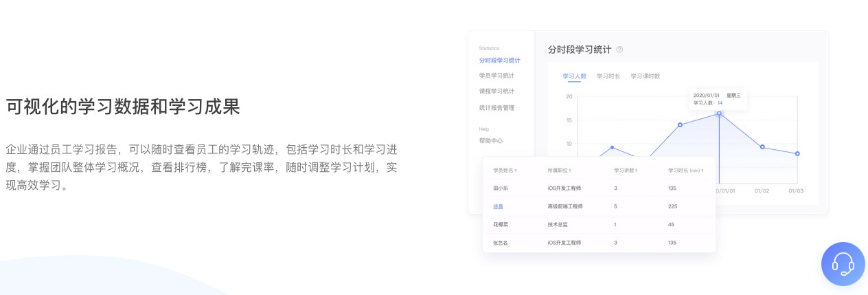The image size is (868, 295).
Task: Go to 统计报告管理 in the sidebar
Action: [496, 108]
